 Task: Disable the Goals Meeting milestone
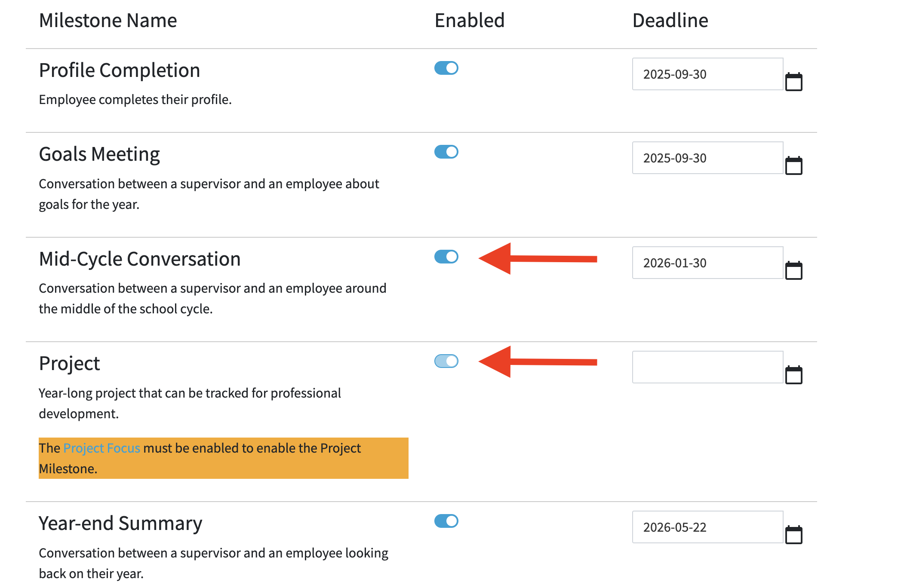(x=447, y=151)
